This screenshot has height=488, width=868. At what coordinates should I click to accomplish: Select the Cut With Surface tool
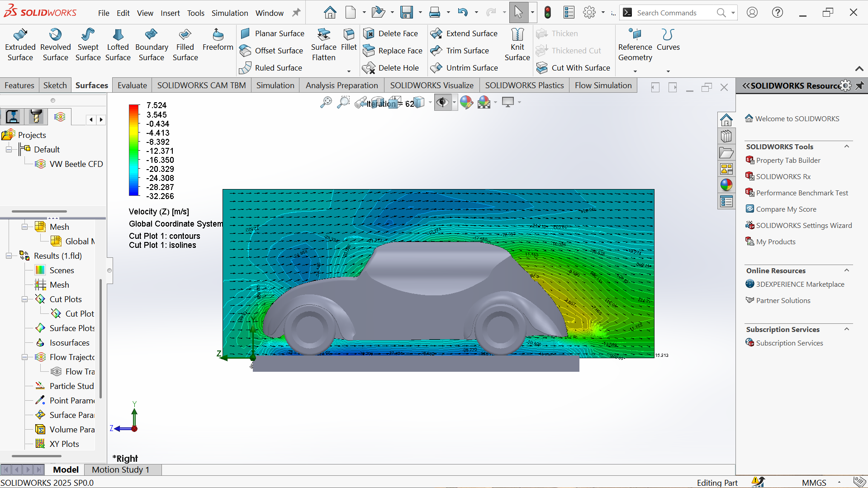pos(573,68)
